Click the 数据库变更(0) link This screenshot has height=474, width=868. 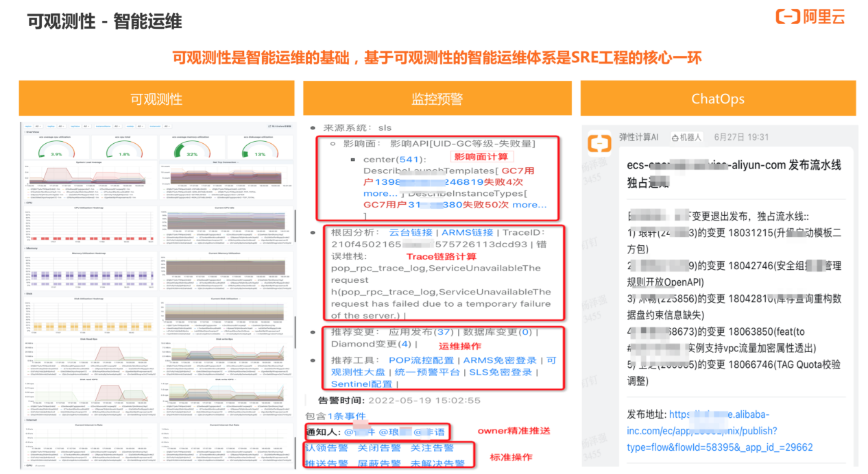click(498, 332)
